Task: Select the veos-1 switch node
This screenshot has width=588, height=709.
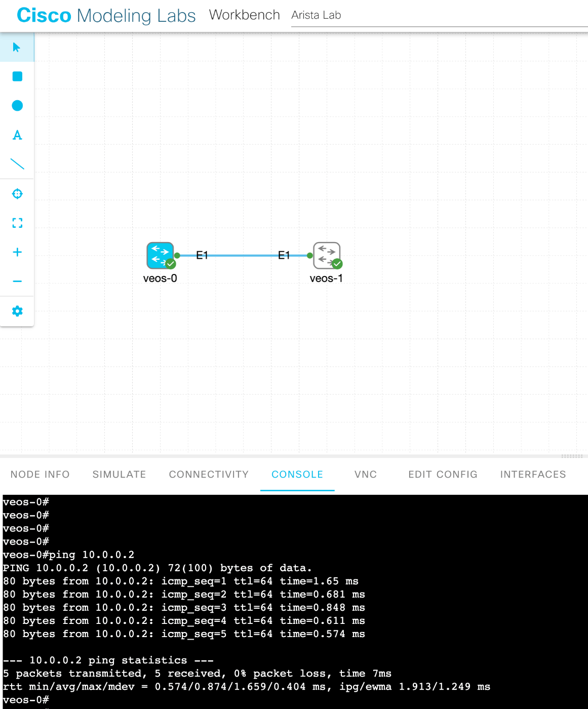Action: coord(327,255)
